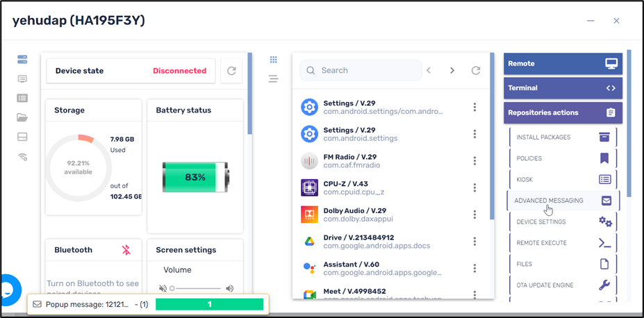Click the Popup message: 12121 label
Image resolution: width=644 pixels, height=318 pixels.
click(87, 304)
